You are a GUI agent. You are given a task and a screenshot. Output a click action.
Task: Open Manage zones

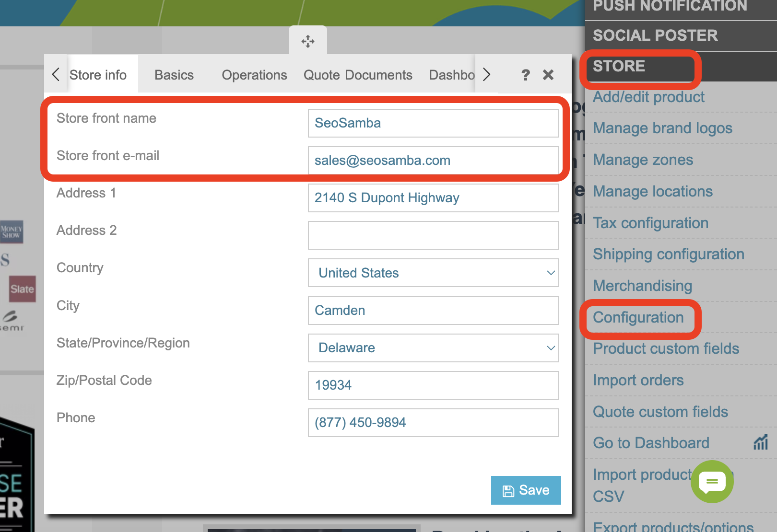(643, 160)
